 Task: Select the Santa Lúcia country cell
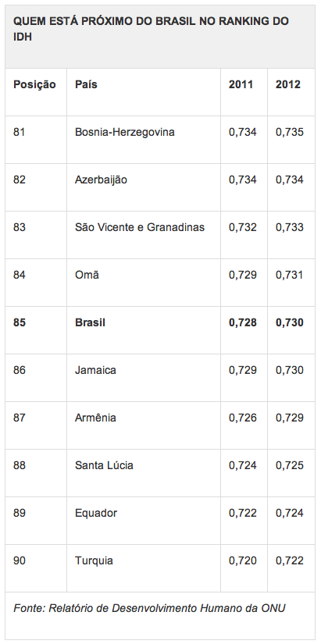pyautogui.click(x=104, y=465)
